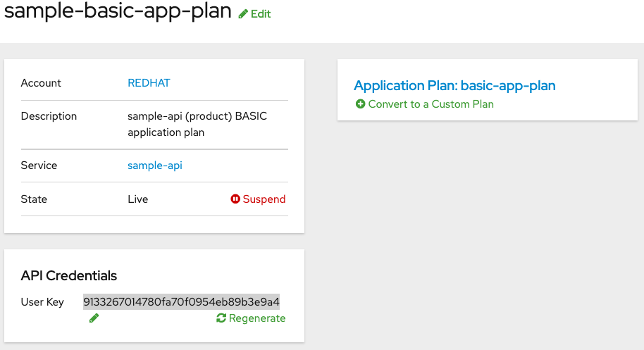644x350 pixels.
Task: Click the Edit link text
Action: tap(261, 14)
